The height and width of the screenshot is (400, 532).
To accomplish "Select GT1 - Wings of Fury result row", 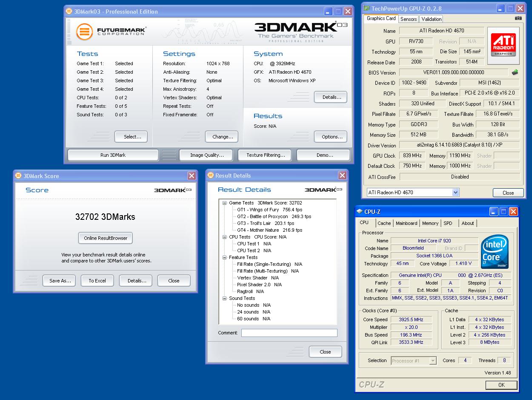I will pyautogui.click(x=270, y=210).
